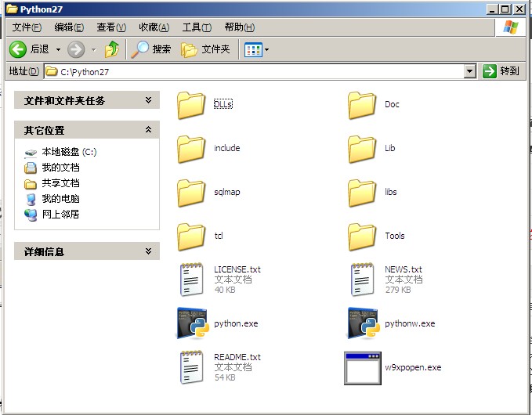The width and height of the screenshot is (532, 415).
Task: Select the python.exe icon
Action: (x=193, y=323)
